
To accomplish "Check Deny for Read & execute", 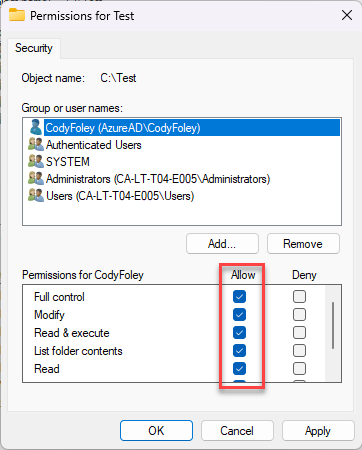I will 299,332.
